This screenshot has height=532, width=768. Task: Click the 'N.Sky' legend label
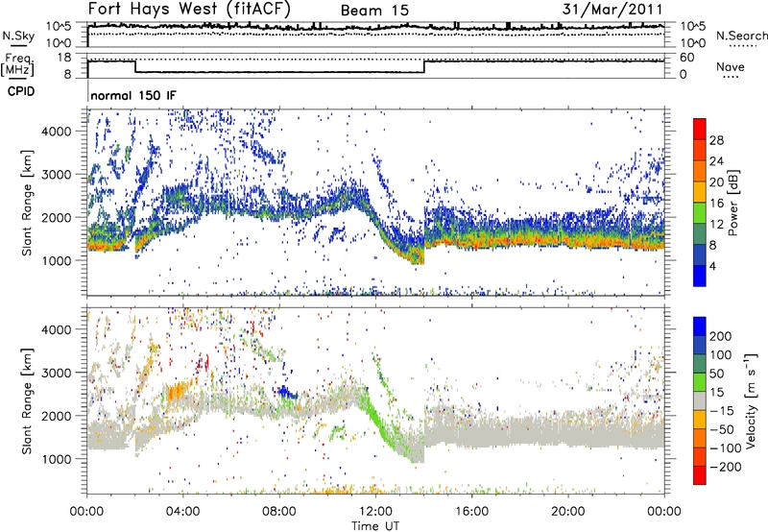coord(18,36)
